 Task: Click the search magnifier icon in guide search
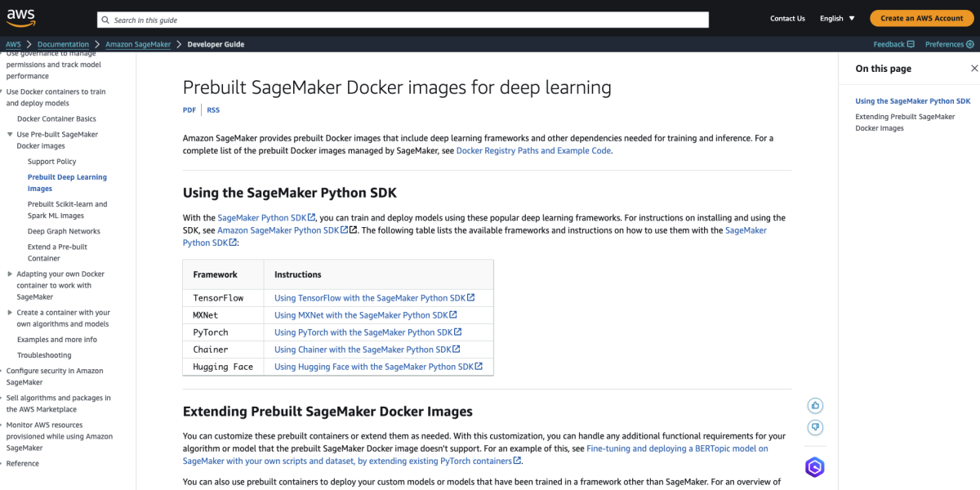click(x=105, y=20)
